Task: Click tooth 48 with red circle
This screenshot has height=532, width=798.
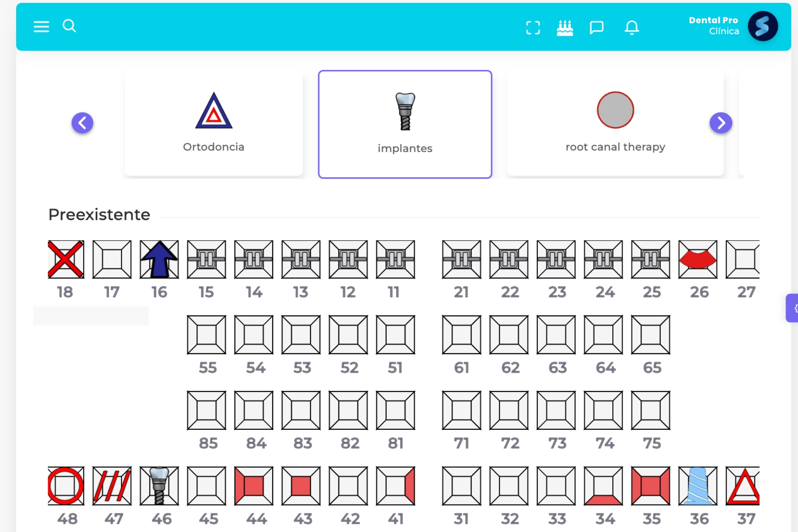Action: pyautogui.click(x=66, y=486)
